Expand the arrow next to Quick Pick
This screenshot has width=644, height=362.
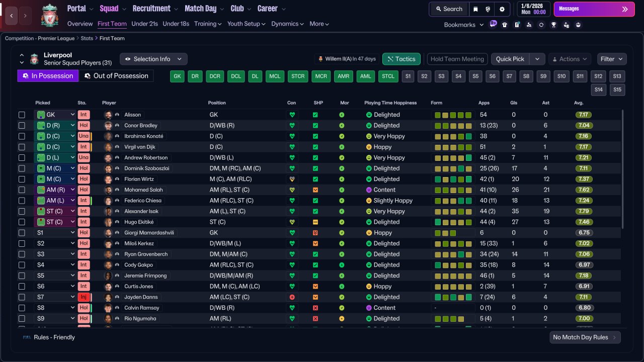537,59
